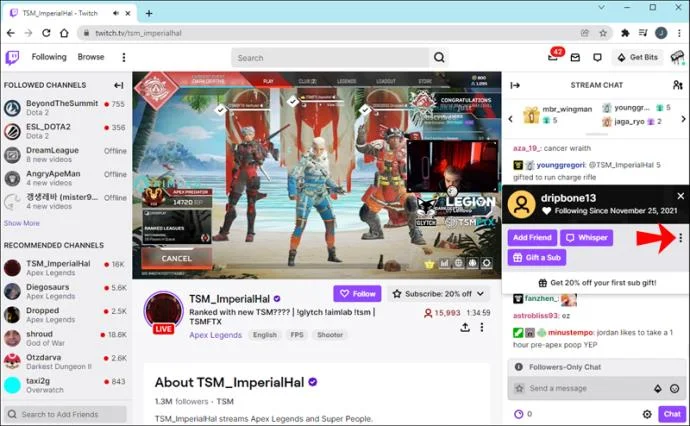Focus Search to Add Friends field
Image resolution: width=690 pixels, height=426 pixels.
click(x=66, y=414)
